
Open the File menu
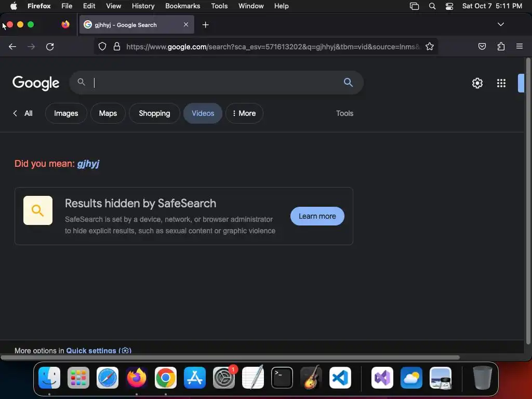coord(67,6)
